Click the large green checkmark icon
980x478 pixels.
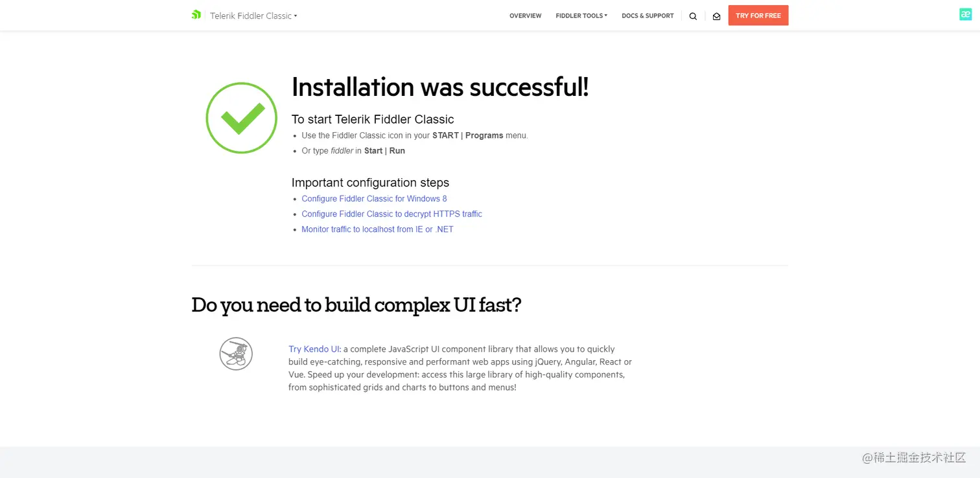pyautogui.click(x=241, y=118)
